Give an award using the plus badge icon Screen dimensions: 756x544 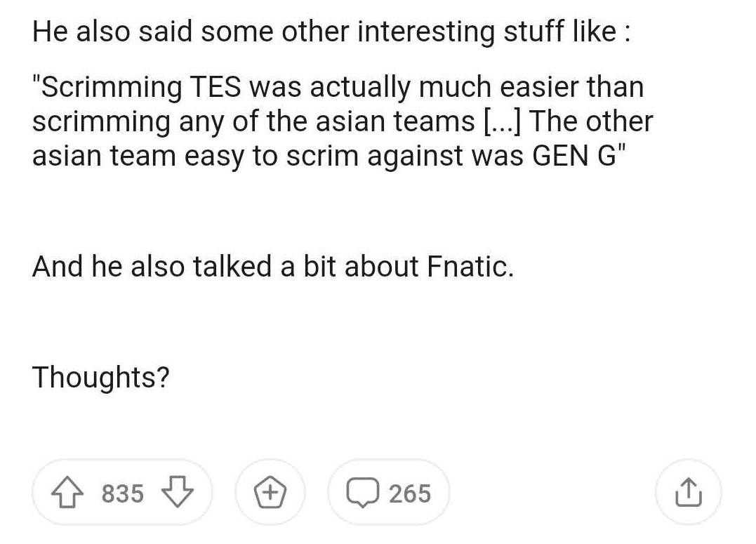click(270, 492)
